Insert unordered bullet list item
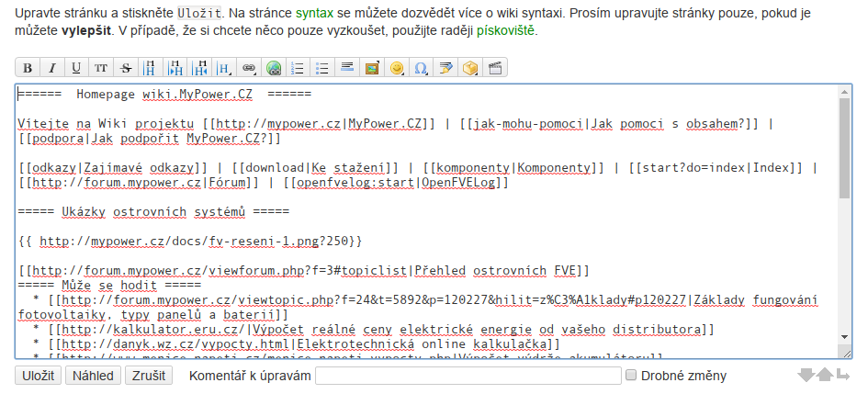The width and height of the screenshot is (868, 394). (x=321, y=68)
